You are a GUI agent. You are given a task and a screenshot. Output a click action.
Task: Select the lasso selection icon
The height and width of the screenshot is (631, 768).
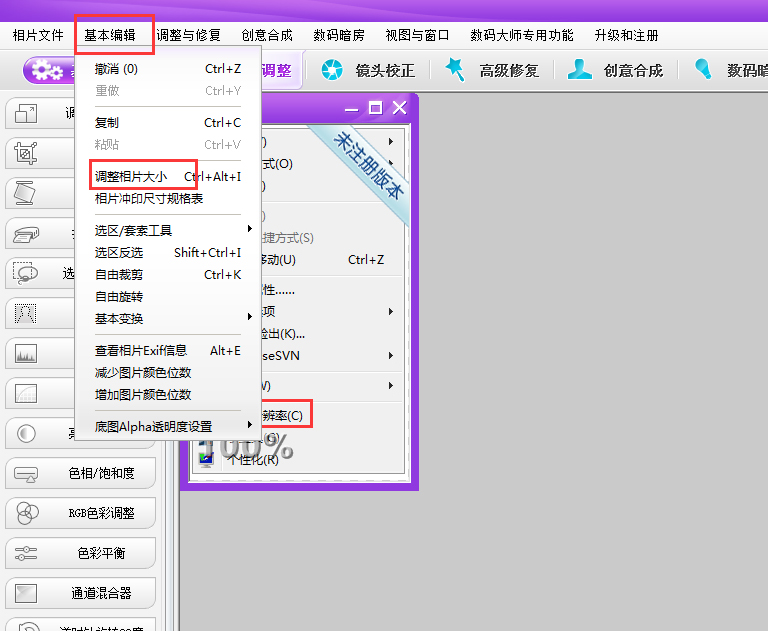point(25,273)
